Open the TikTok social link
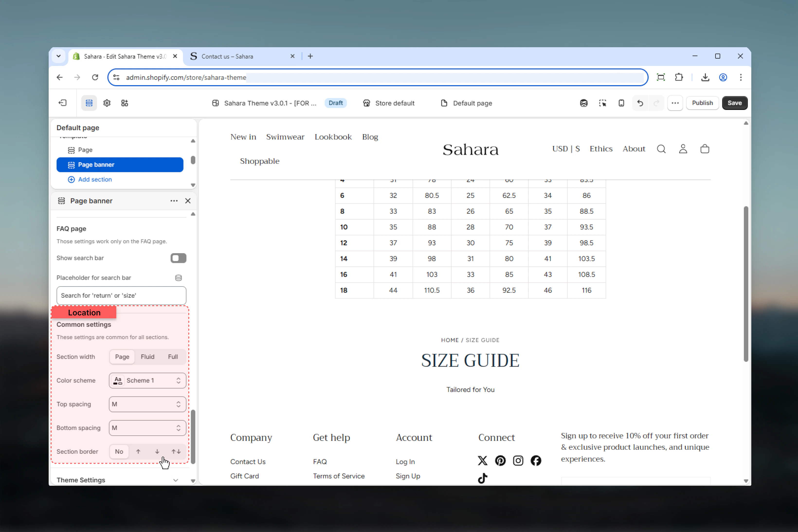The height and width of the screenshot is (532, 798). coord(482,478)
